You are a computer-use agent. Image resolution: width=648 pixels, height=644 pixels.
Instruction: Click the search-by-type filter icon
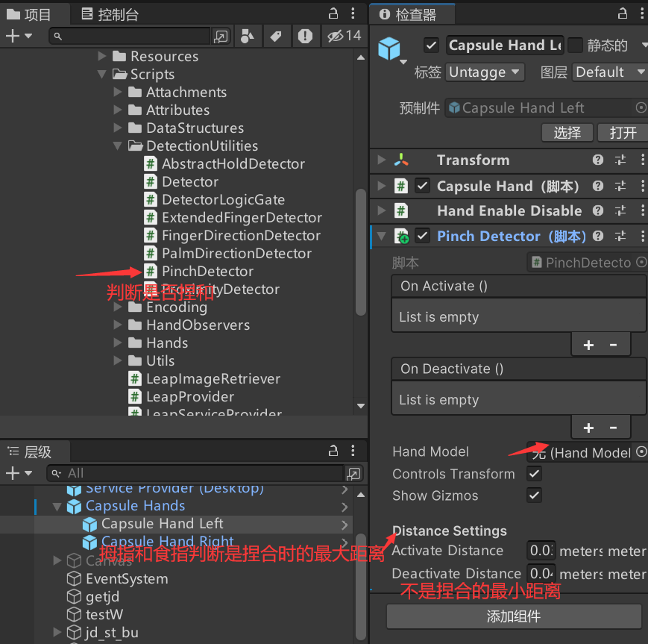248,35
